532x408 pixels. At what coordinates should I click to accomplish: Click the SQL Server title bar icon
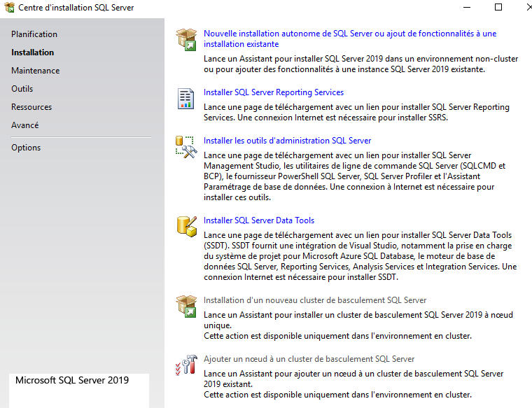click(x=8, y=8)
